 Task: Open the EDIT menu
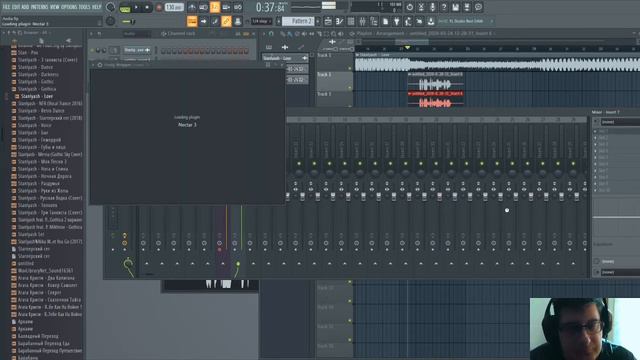[x=16, y=7]
